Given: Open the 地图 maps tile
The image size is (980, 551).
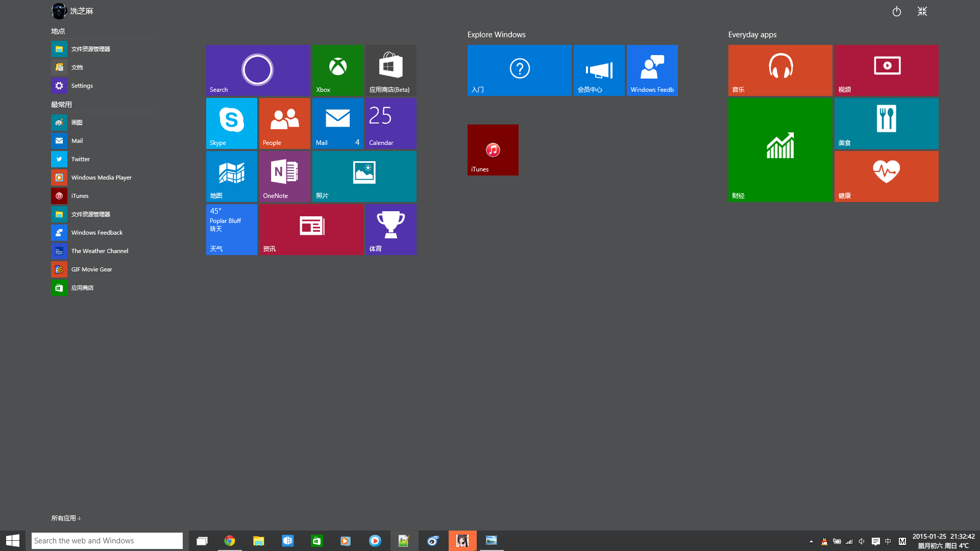Looking at the screenshot, I should [231, 177].
